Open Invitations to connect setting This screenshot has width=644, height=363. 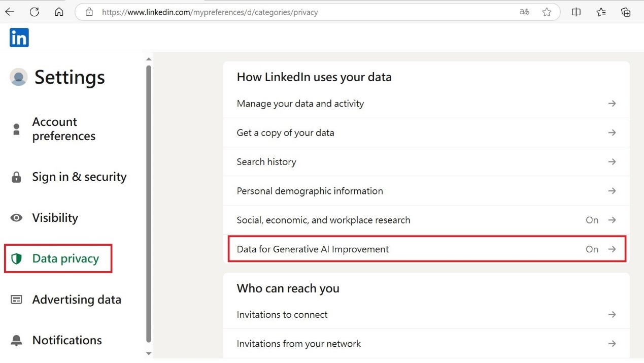426,314
